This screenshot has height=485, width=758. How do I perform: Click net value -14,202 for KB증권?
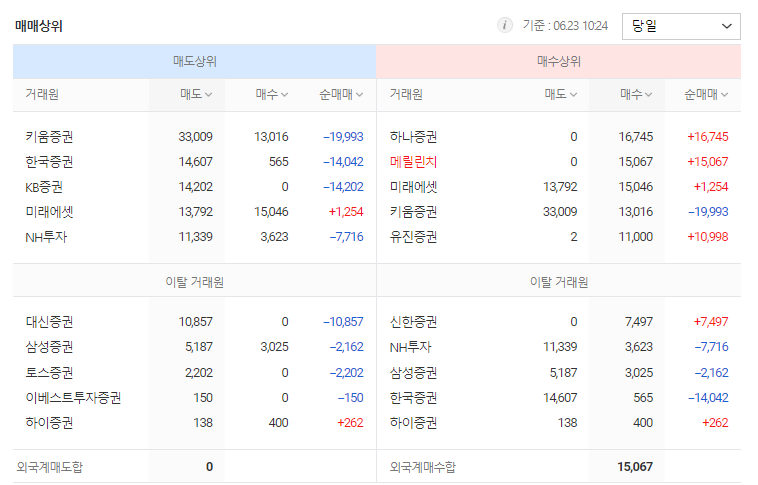(343, 187)
